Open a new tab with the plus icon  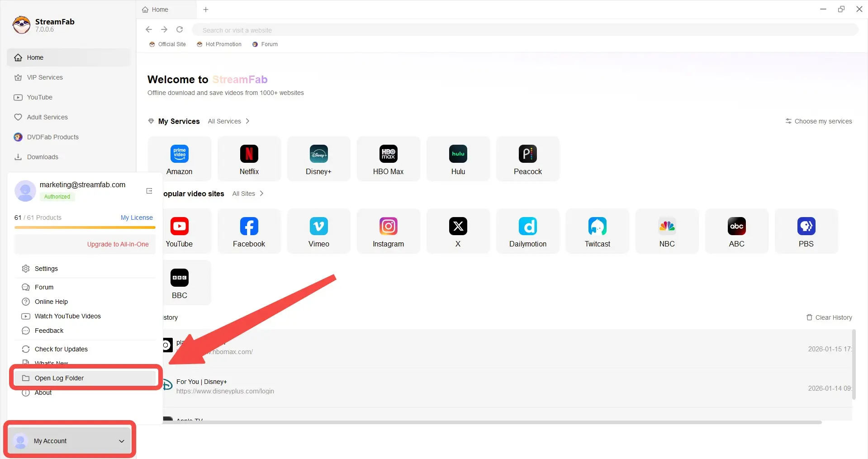(x=206, y=9)
